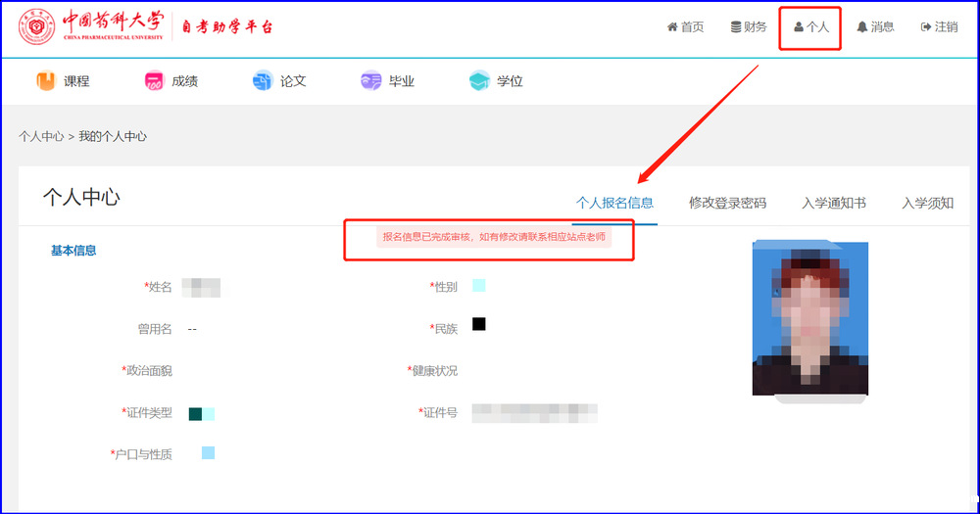Click the 自考助学平台 platform title
This screenshot has width=980, height=514.
pos(227,27)
